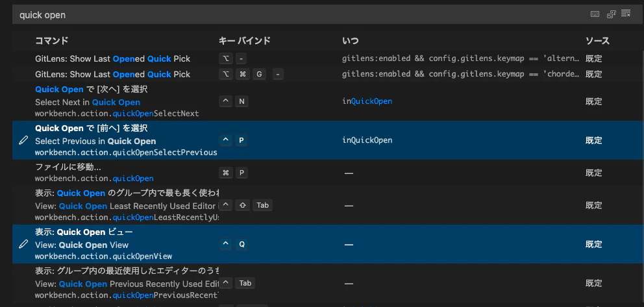Select "Select Next in Quick Open" command

(88, 102)
